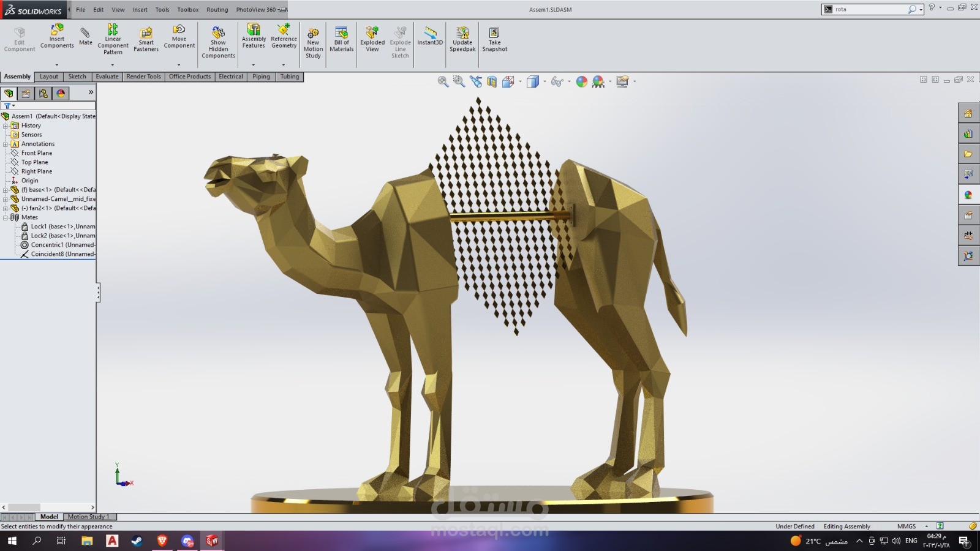Click the volume icon in system tray

pyautogui.click(x=896, y=541)
